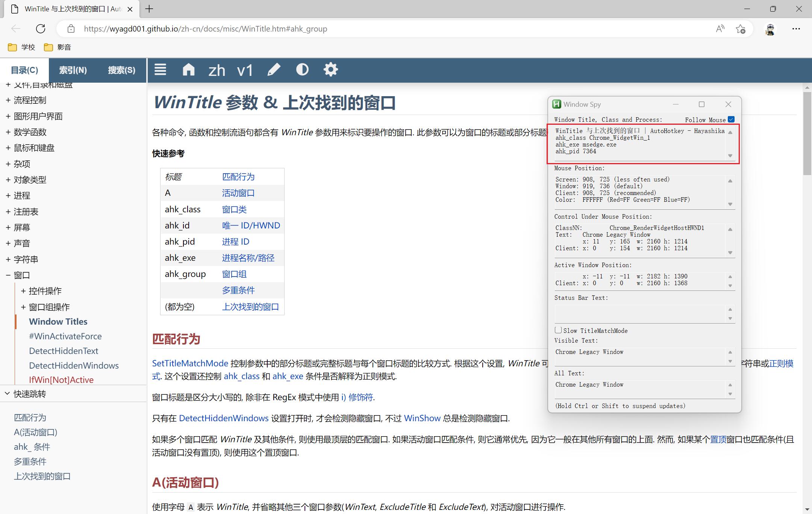The width and height of the screenshot is (812, 514).
Task: Add page to favorites star icon
Action: [741, 29]
